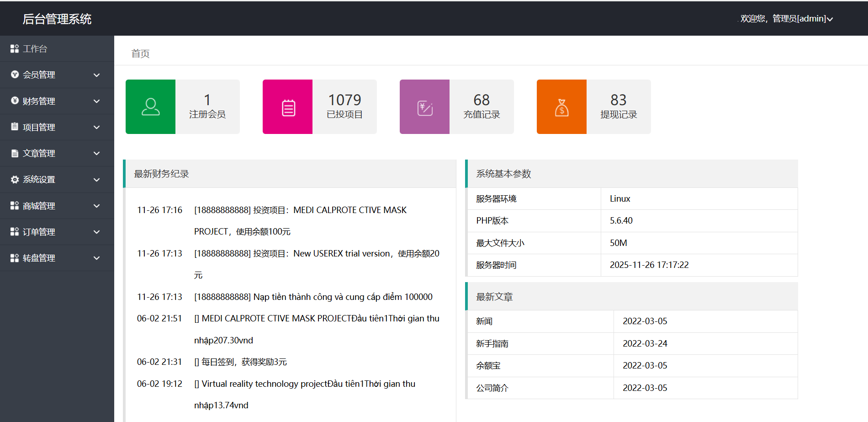868x422 pixels.
Task: Click the green registered members user icon
Action: (150, 107)
